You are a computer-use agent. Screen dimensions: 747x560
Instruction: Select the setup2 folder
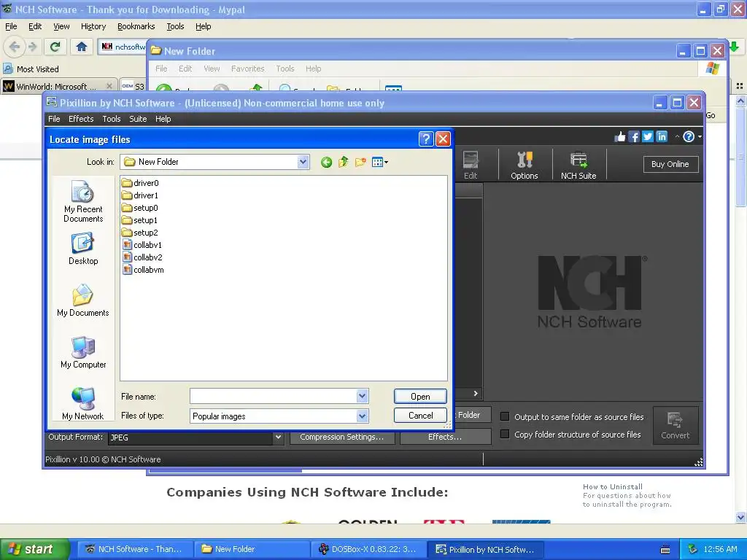[x=140, y=233]
